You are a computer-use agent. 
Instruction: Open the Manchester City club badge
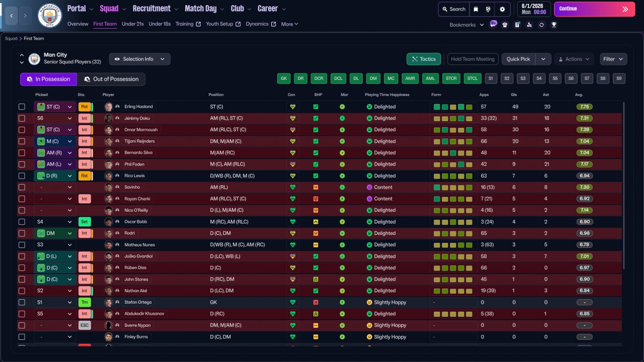(x=50, y=16)
